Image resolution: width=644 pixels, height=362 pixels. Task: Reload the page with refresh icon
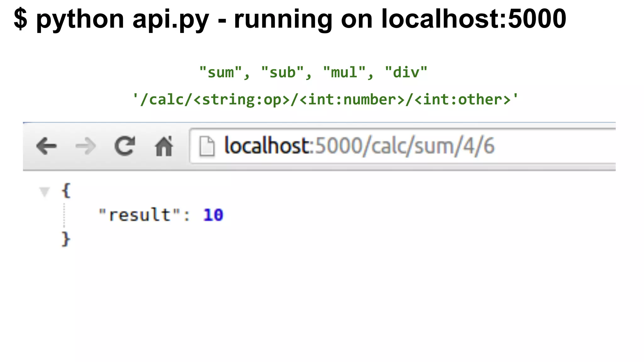tap(125, 146)
